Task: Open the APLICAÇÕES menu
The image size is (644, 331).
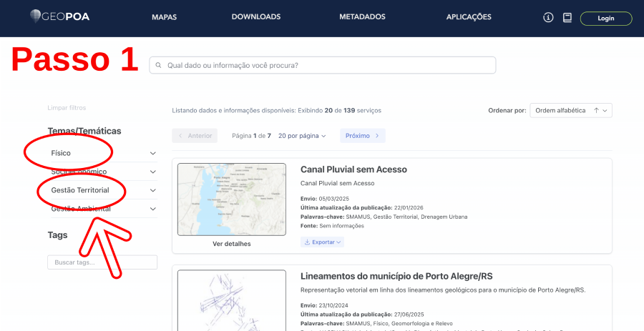Action: click(x=469, y=17)
